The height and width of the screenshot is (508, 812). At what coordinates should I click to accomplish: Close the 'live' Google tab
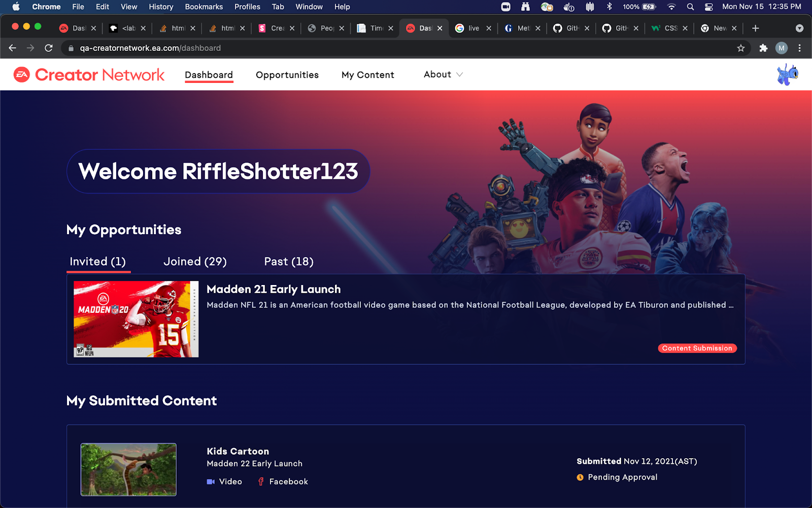point(489,28)
